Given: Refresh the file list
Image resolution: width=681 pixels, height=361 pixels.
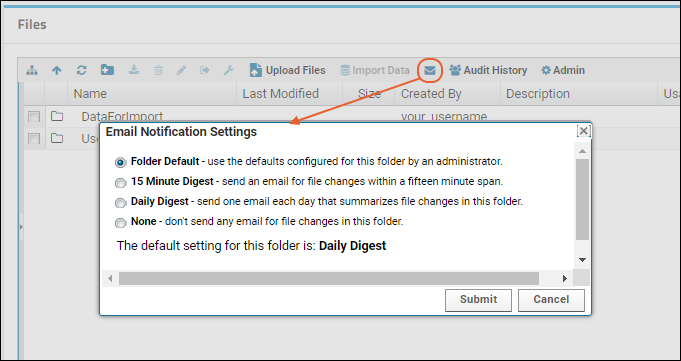Looking at the screenshot, I should pos(82,70).
